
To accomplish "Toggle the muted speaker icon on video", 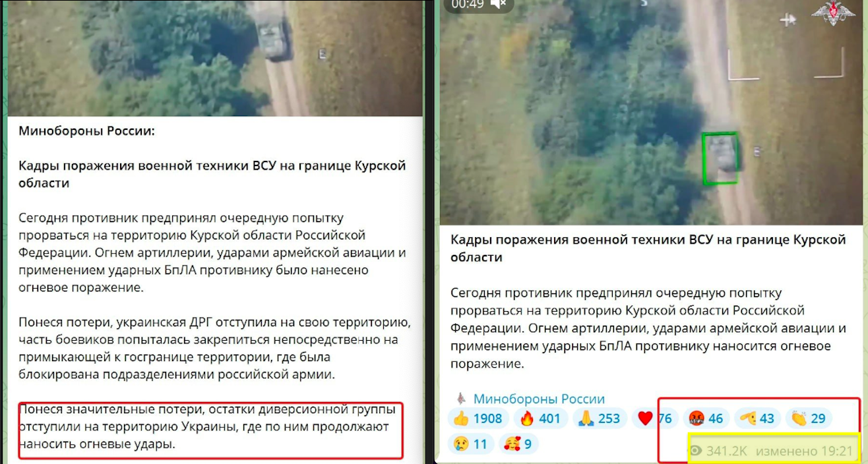I will 499,5.
